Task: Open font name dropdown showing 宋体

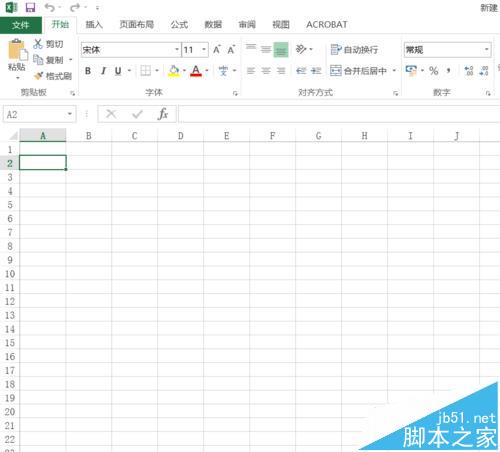Action: click(x=177, y=50)
